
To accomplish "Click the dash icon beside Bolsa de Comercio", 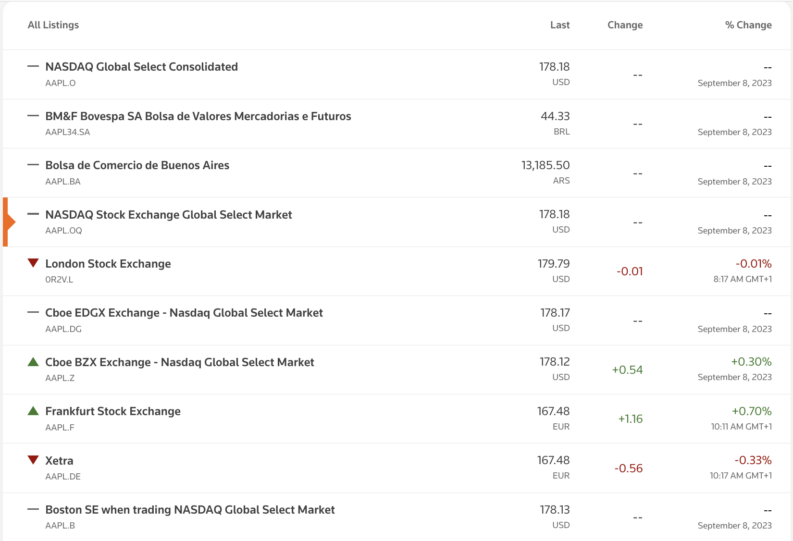I will point(33,165).
